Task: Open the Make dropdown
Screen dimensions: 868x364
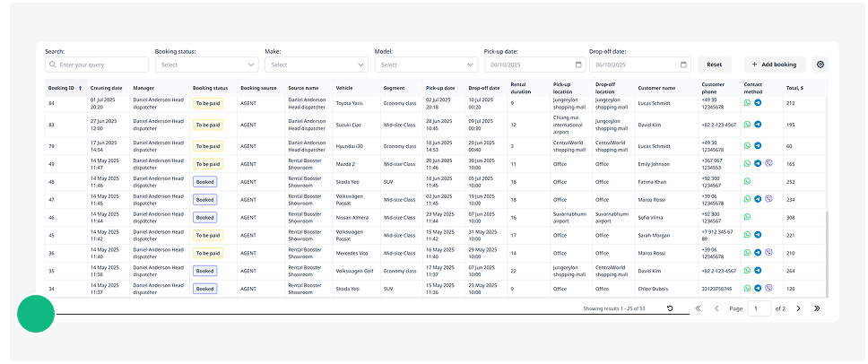Action: [x=317, y=65]
